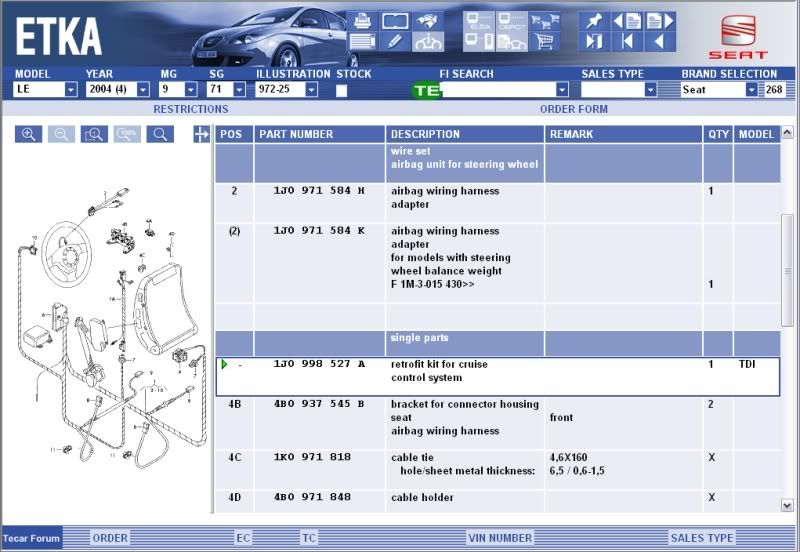Viewport: 800px width, 552px height.
Task: Open the YEAR dropdown showing 2004 (4)
Action: 143,89
